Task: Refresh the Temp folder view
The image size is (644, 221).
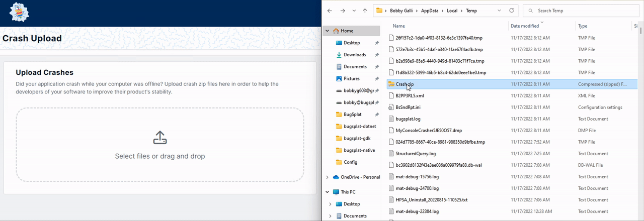Action: [x=512, y=11]
